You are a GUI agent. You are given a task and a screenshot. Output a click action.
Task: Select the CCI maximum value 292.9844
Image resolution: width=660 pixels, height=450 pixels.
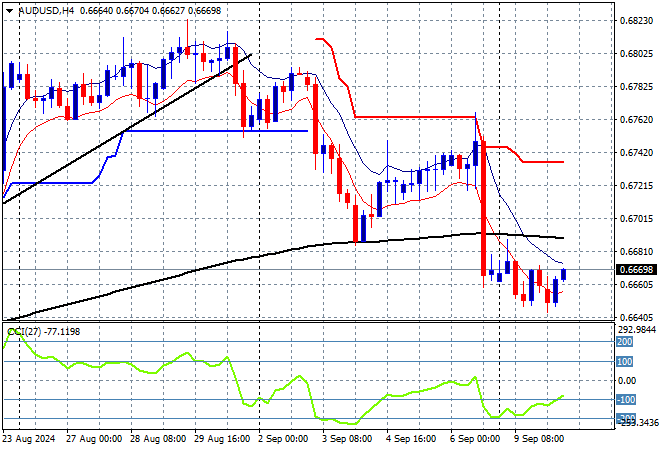click(x=637, y=329)
